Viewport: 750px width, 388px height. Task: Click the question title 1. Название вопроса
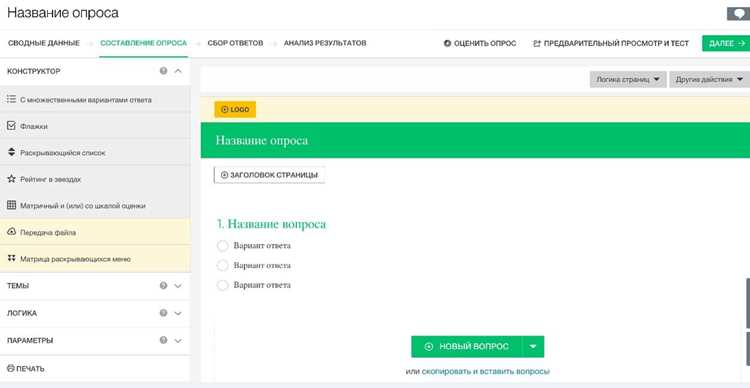(x=271, y=224)
